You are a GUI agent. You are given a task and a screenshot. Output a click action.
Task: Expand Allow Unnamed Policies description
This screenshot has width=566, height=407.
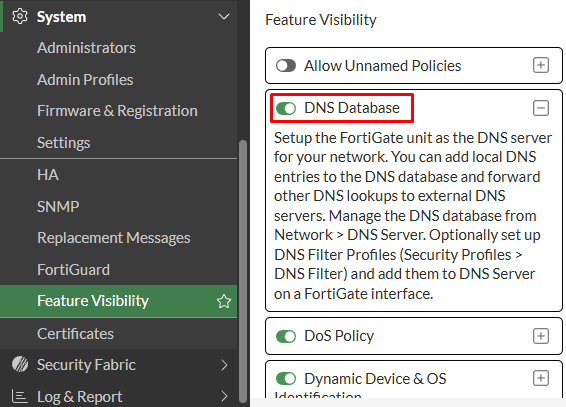point(541,65)
